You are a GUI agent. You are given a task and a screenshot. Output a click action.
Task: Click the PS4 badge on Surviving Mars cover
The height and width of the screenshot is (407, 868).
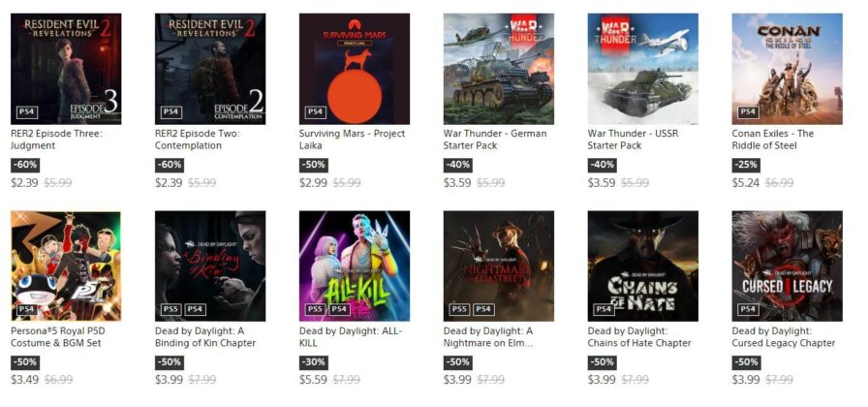315,111
